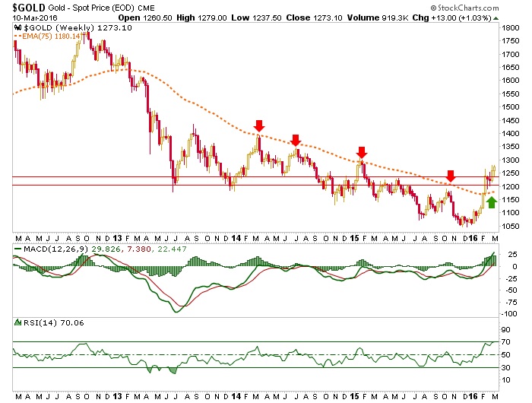Click the 1800 price axis label
This screenshot has width=532, height=403.
click(511, 28)
